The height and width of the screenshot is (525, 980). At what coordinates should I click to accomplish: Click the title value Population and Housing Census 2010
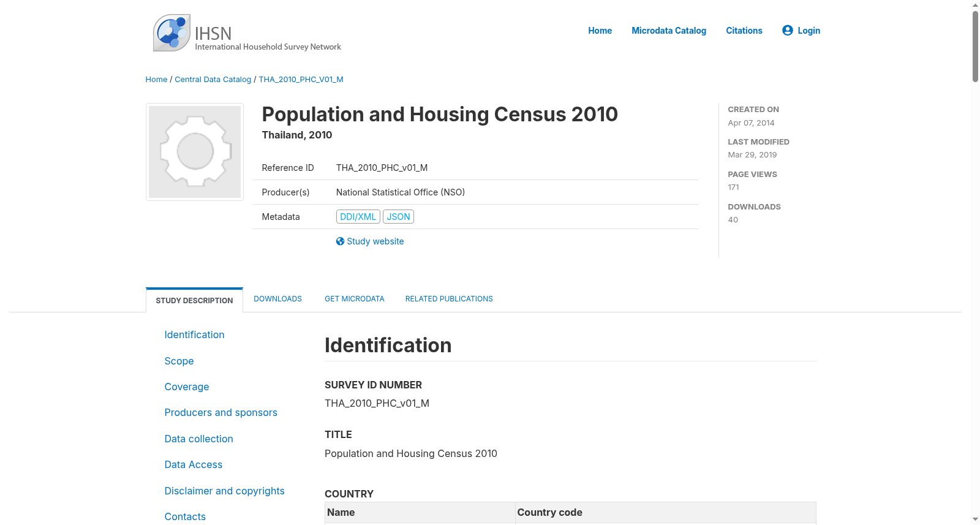[x=411, y=453]
